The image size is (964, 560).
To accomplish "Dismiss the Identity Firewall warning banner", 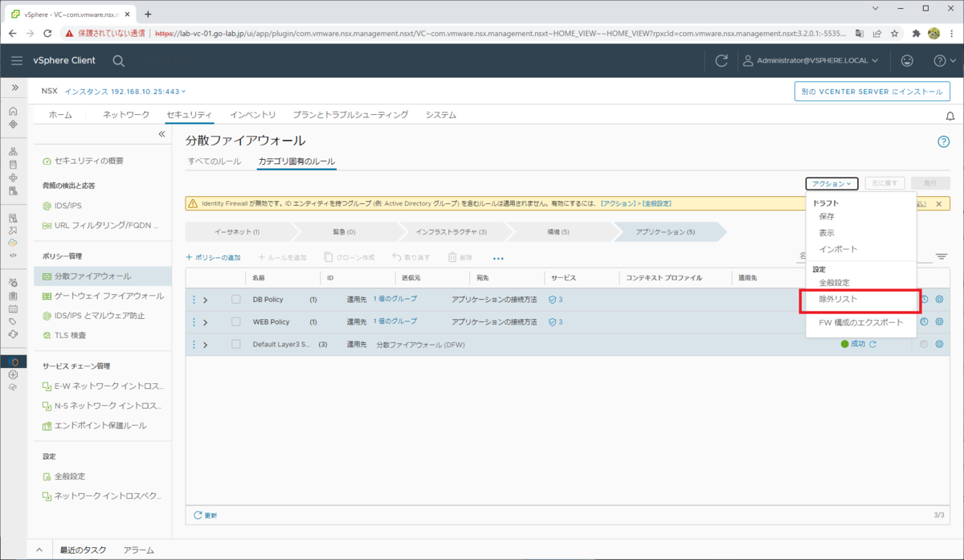I will 938,204.
